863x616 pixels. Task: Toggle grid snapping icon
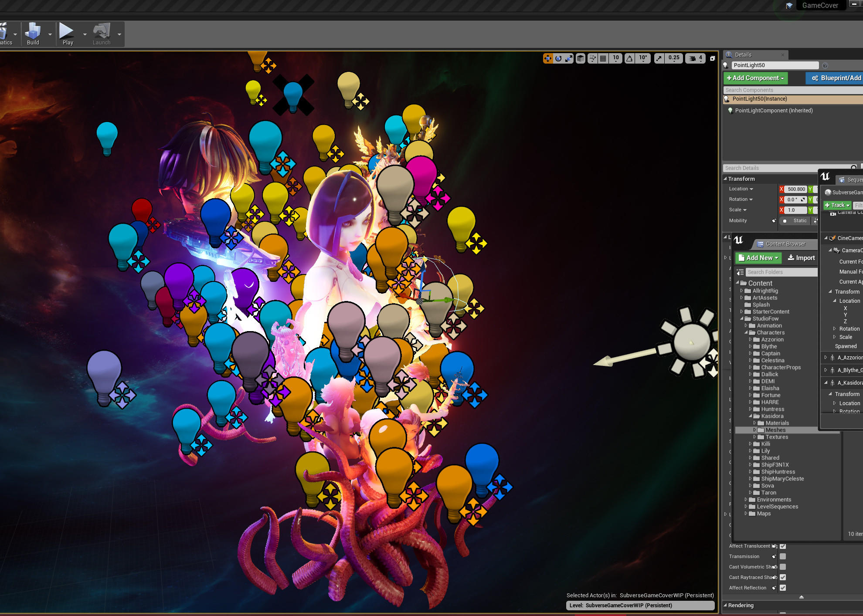[x=603, y=58]
